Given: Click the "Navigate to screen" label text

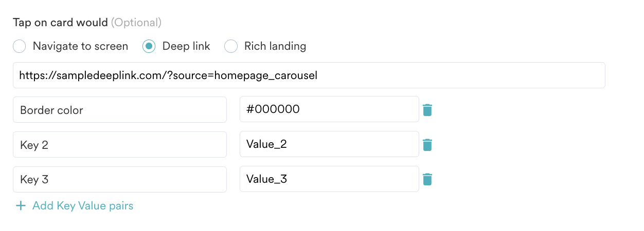Looking at the screenshot, I should [80, 46].
